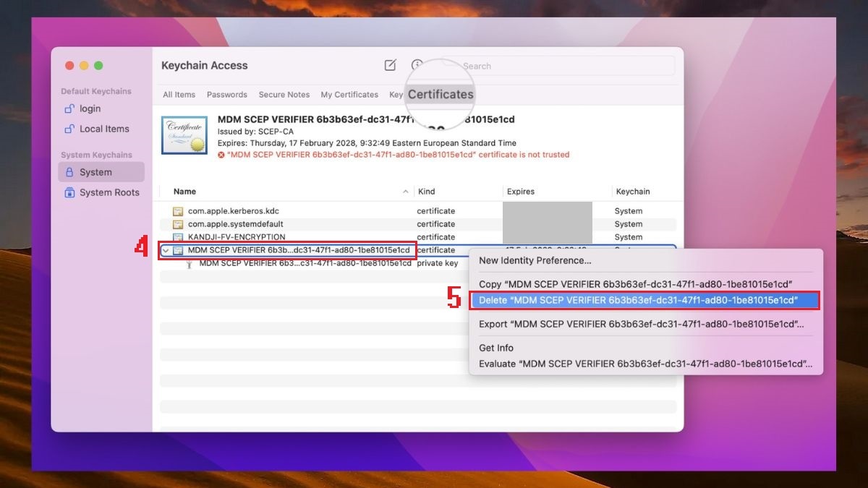
Task: Go to the My Certificates tab
Action: [349, 95]
